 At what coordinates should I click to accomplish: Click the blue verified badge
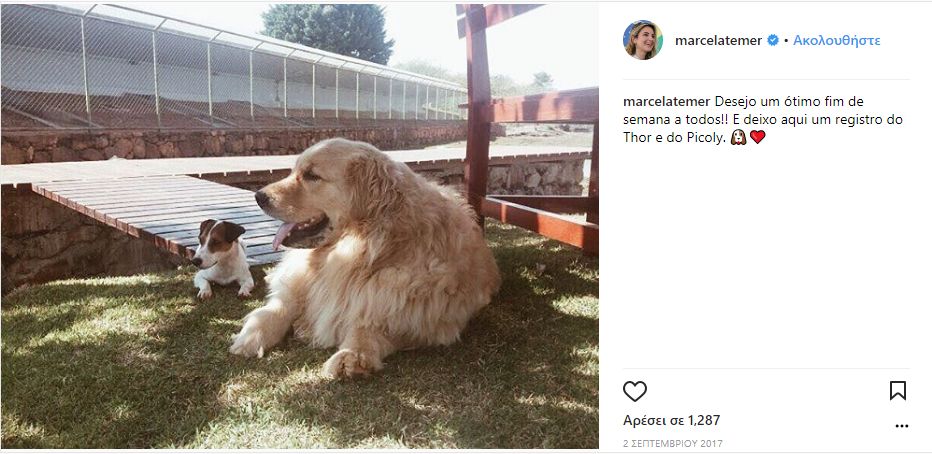(773, 40)
